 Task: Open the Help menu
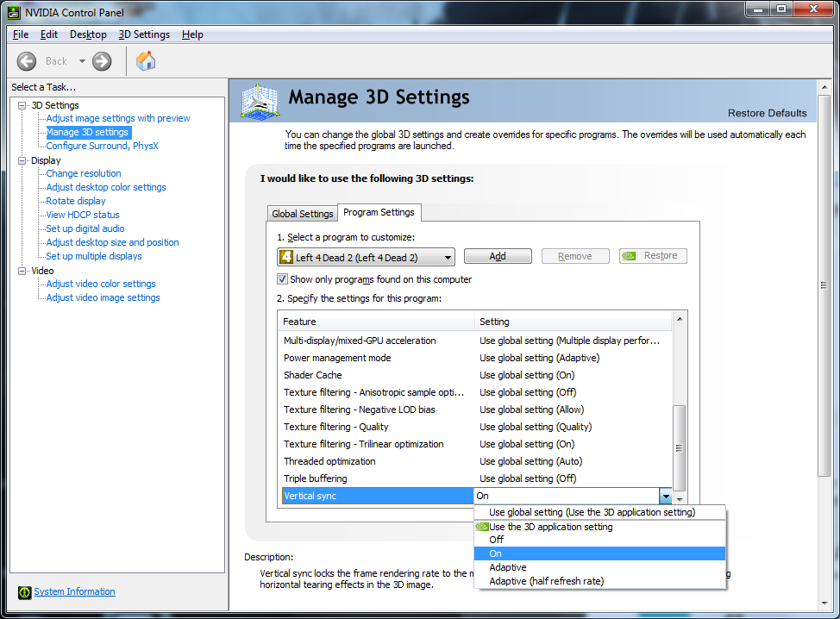click(192, 34)
